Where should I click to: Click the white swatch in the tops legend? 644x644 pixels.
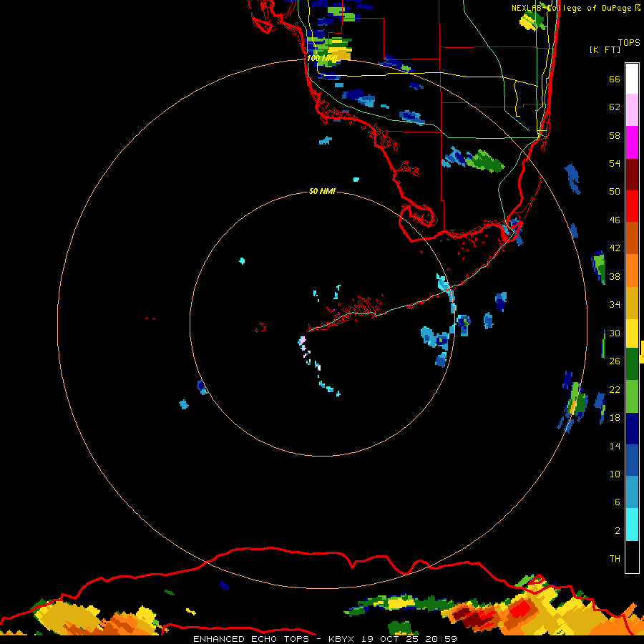(632, 79)
